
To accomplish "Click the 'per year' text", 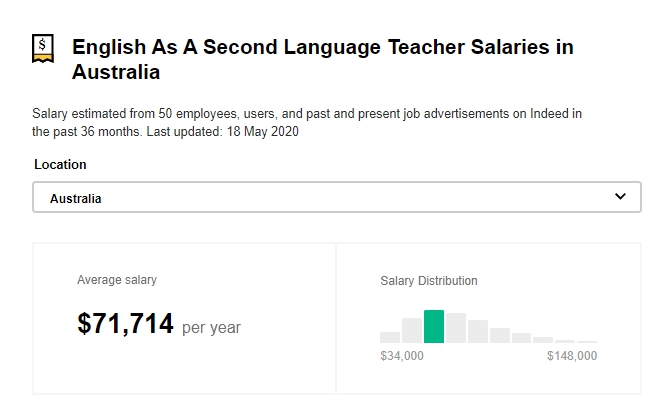I will (211, 327).
